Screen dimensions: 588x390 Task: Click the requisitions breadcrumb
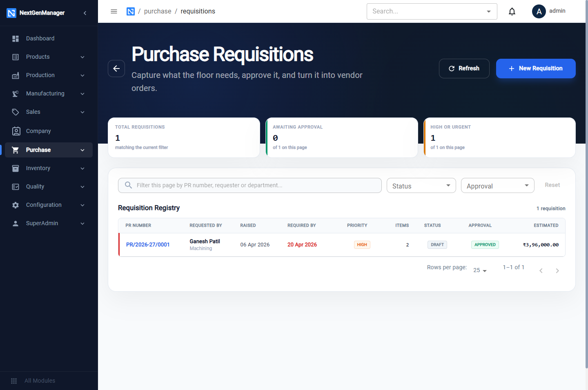(x=198, y=11)
